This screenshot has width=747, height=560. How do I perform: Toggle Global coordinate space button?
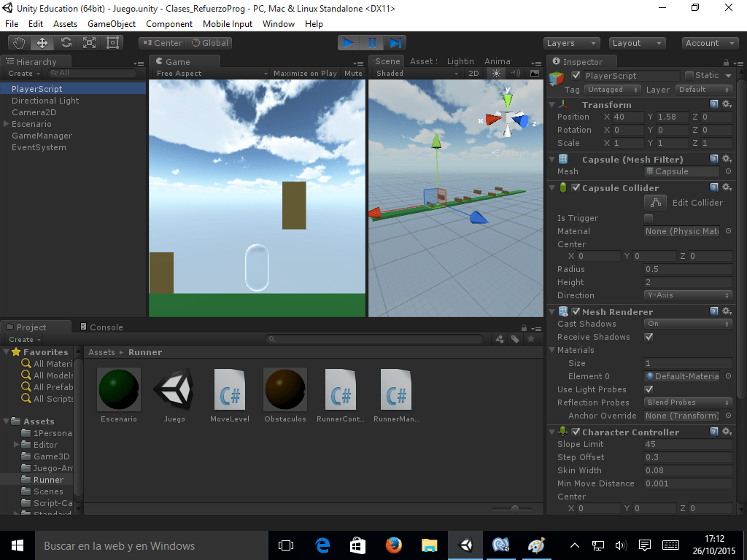click(209, 43)
